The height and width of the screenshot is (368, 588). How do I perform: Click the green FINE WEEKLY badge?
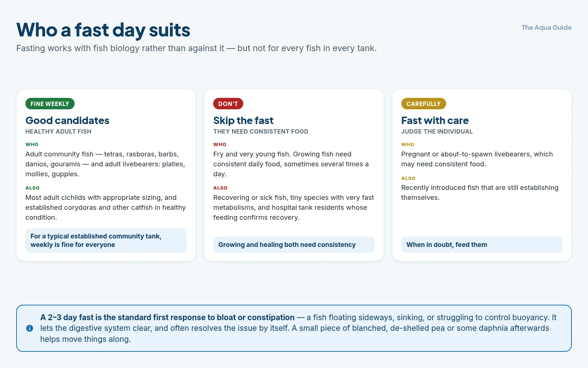click(50, 104)
